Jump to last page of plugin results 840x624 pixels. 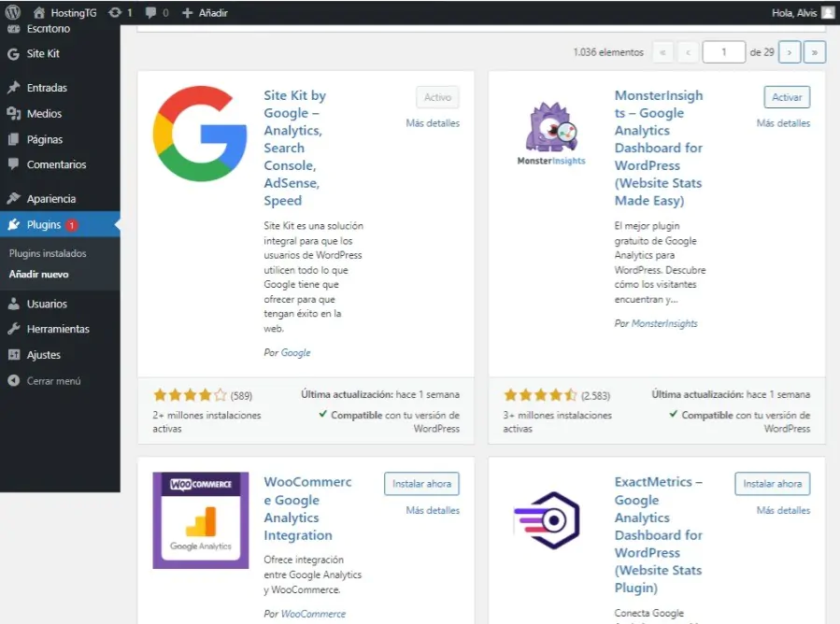[814, 52]
